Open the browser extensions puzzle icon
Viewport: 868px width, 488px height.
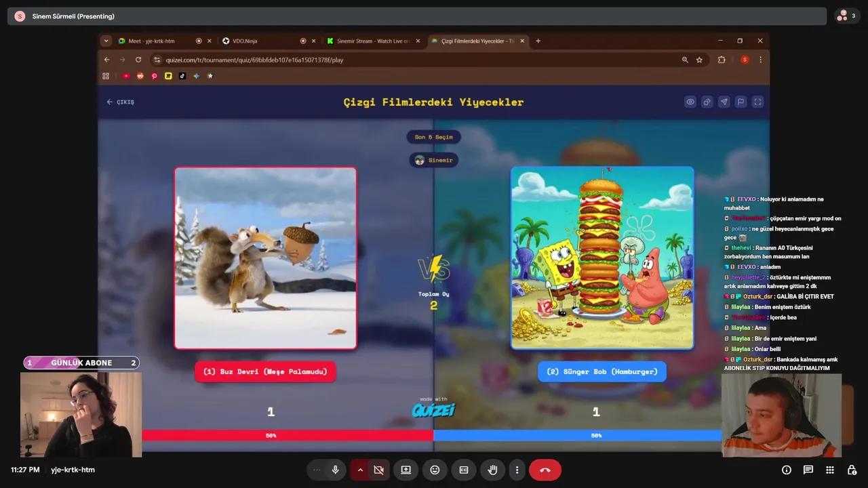(x=722, y=60)
